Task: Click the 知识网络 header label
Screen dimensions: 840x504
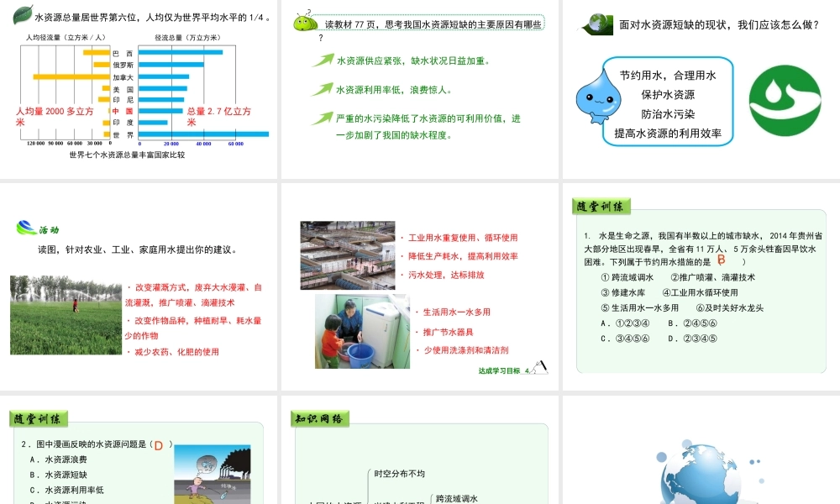Action: coord(320,419)
